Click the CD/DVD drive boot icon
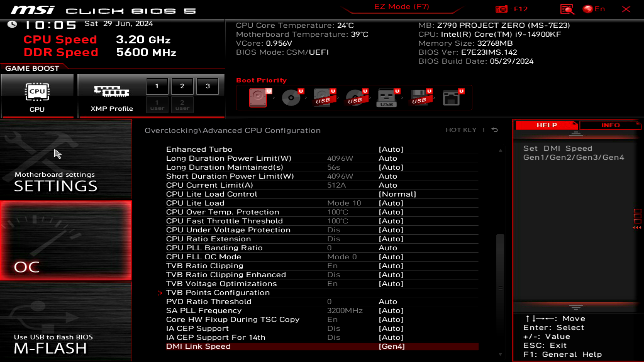Image resolution: width=644 pixels, height=362 pixels. [x=290, y=97]
